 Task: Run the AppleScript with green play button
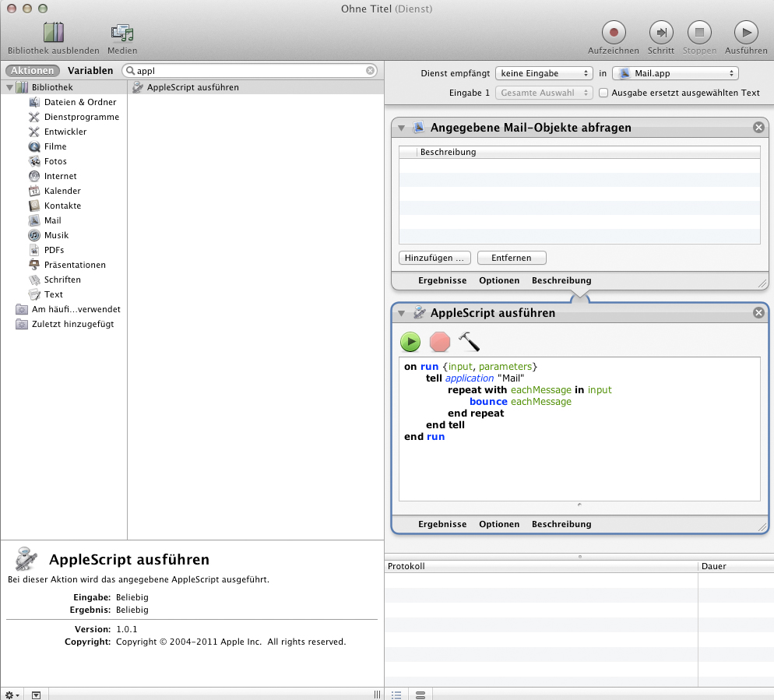pos(410,342)
